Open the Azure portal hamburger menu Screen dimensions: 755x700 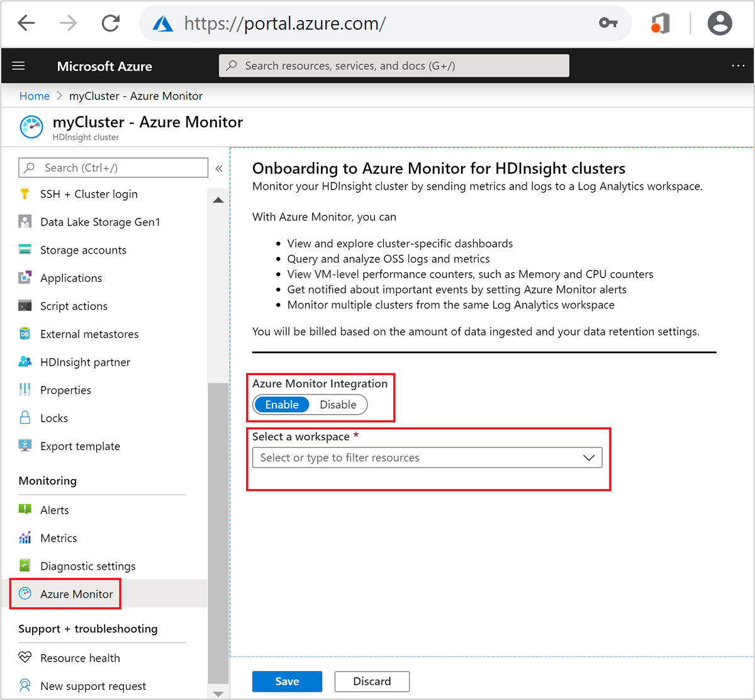pyautogui.click(x=19, y=66)
